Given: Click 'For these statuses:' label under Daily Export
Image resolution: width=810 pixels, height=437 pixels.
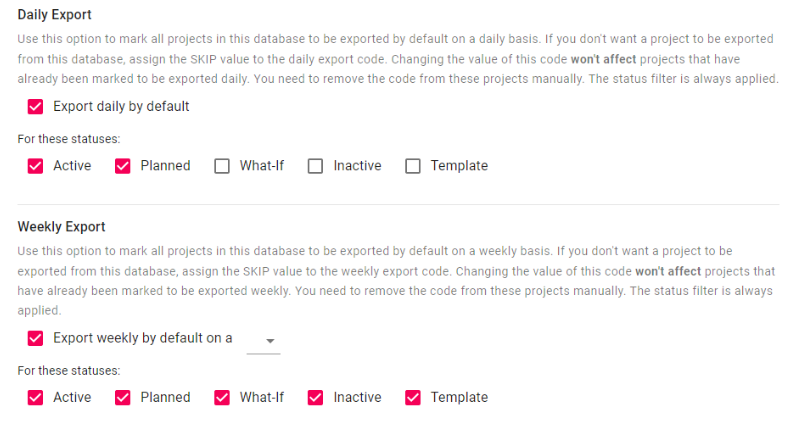Looking at the screenshot, I should [69, 139].
